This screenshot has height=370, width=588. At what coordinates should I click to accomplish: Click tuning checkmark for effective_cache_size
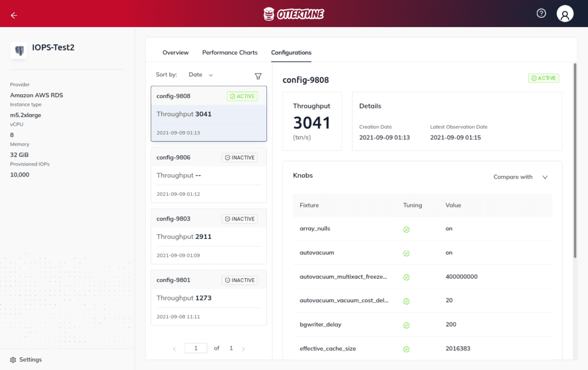click(406, 349)
